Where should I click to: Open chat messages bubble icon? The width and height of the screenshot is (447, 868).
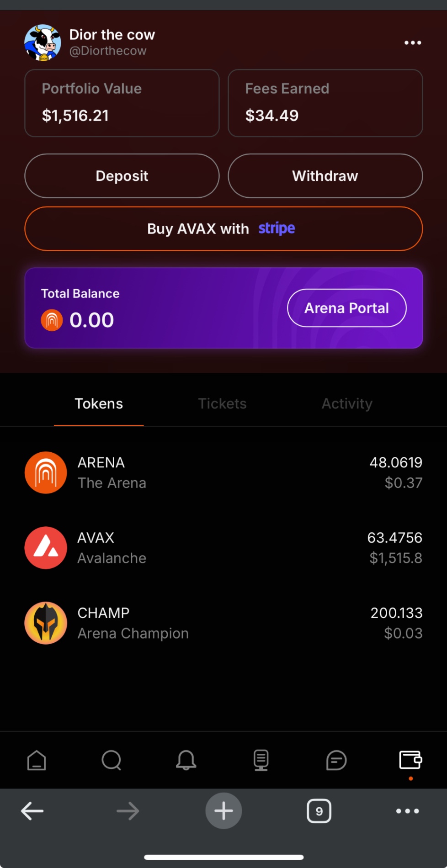(336, 761)
